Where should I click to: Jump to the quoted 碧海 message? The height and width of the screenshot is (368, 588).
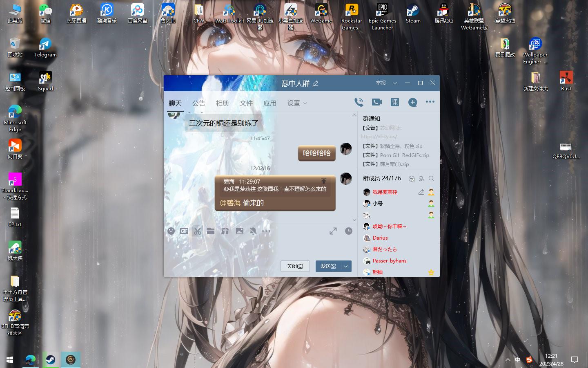[324, 181]
